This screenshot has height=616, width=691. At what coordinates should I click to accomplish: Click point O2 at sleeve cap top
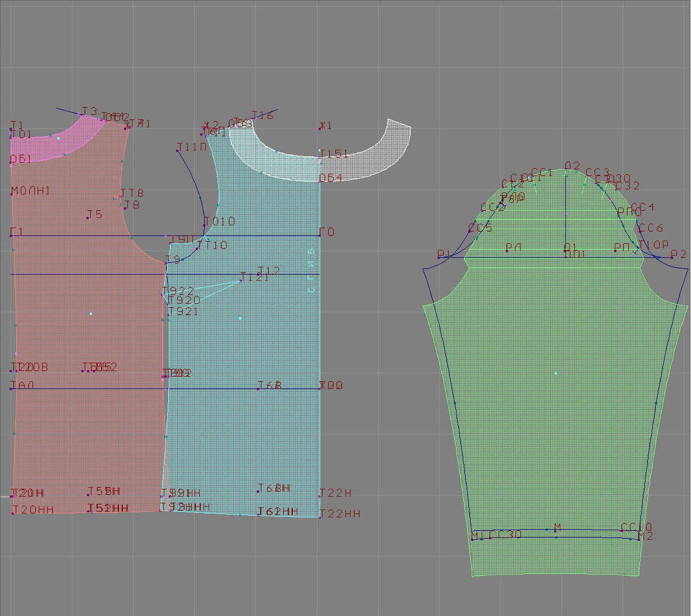(566, 175)
